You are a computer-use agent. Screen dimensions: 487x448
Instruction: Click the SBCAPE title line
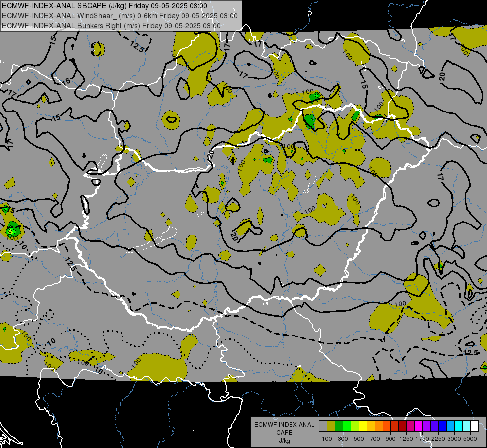coord(104,6)
